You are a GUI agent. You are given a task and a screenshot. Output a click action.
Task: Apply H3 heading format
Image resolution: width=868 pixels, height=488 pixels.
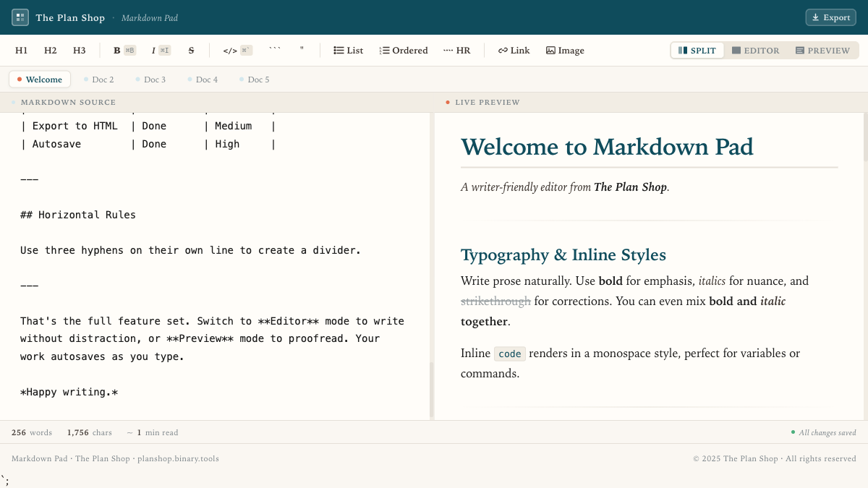80,51
